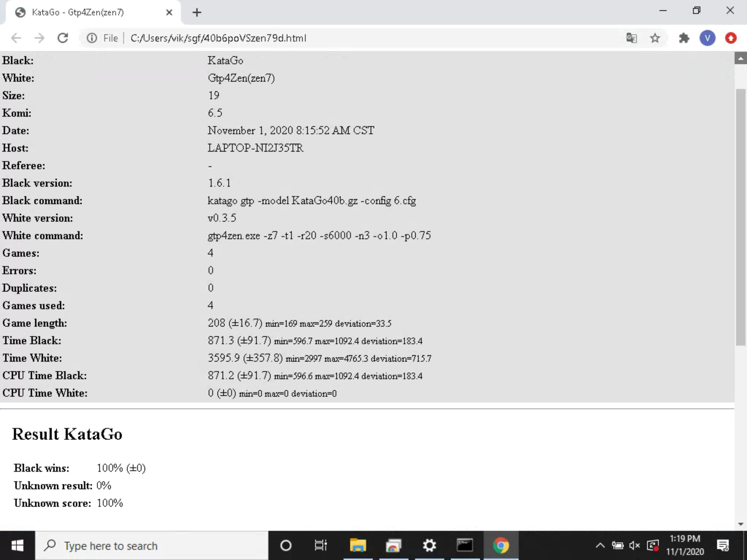Click the browser home/back arrow icon
747x560 pixels.
pyautogui.click(x=15, y=38)
